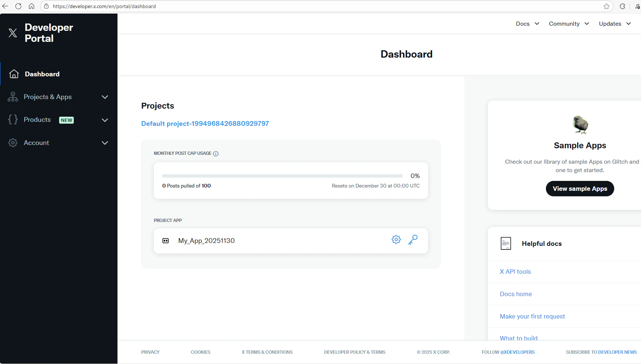Open the Updates dropdown menu
This screenshot has height=364, width=641.
pyautogui.click(x=615, y=23)
